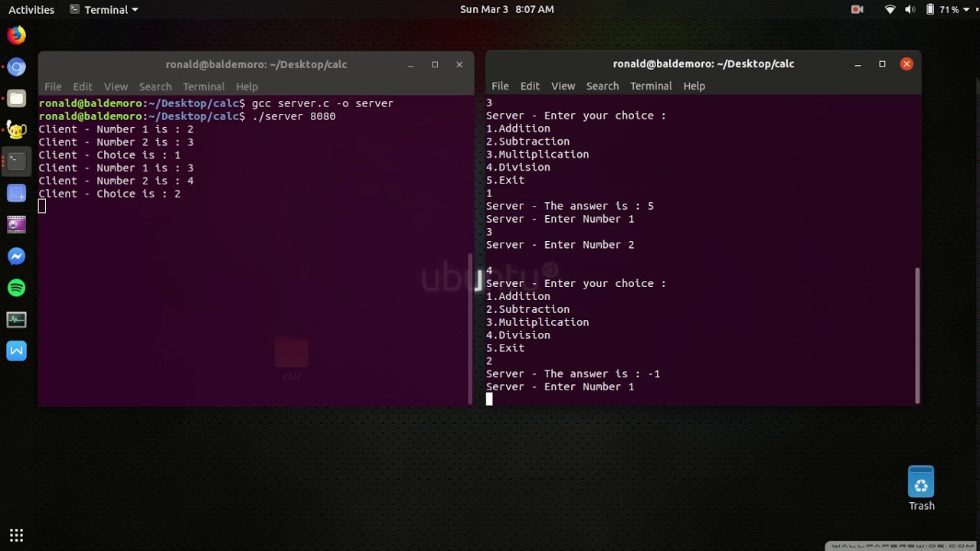Open File menu in right terminal
Image resolution: width=980 pixels, height=551 pixels.
[x=500, y=86]
